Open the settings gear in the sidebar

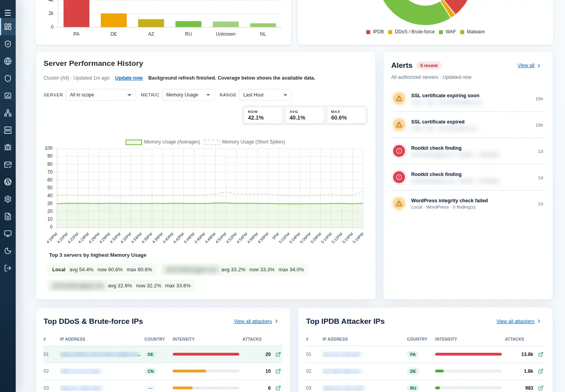click(8, 199)
